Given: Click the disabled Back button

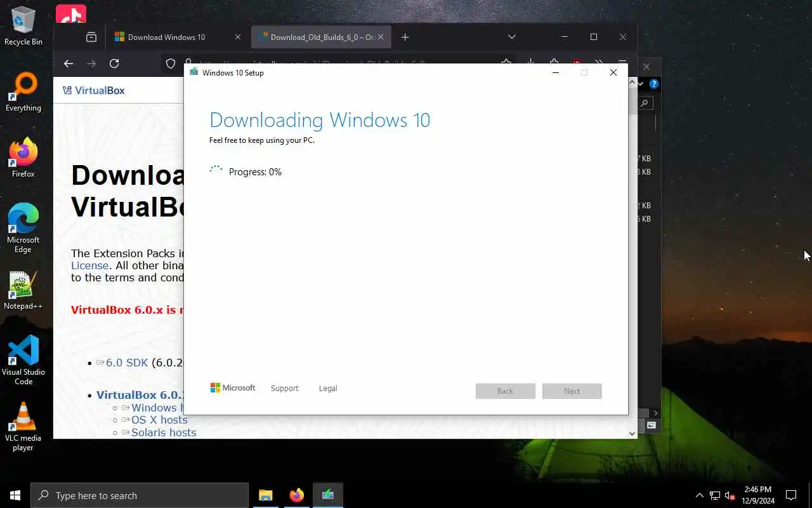Looking at the screenshot, I should (x=506, y=391).
